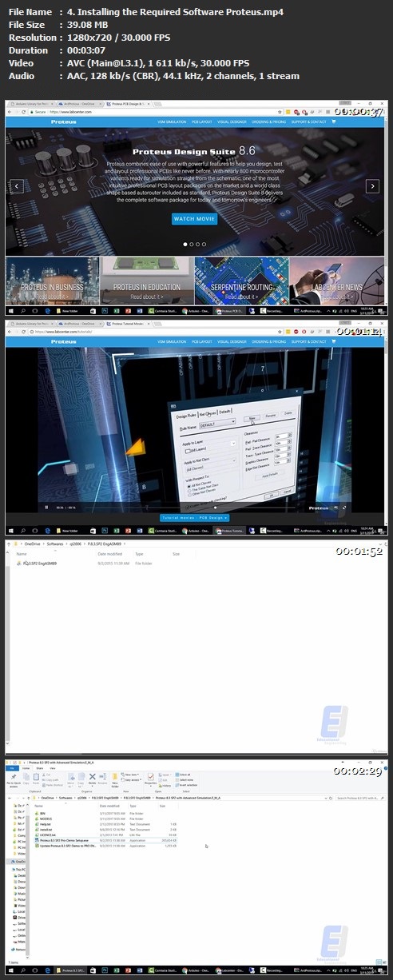The height and width of the screenshot is (980, 393).
Task: Select Update Proteus 8.3 SP2 Demo to PRO file
Action: tap(106, 847)
